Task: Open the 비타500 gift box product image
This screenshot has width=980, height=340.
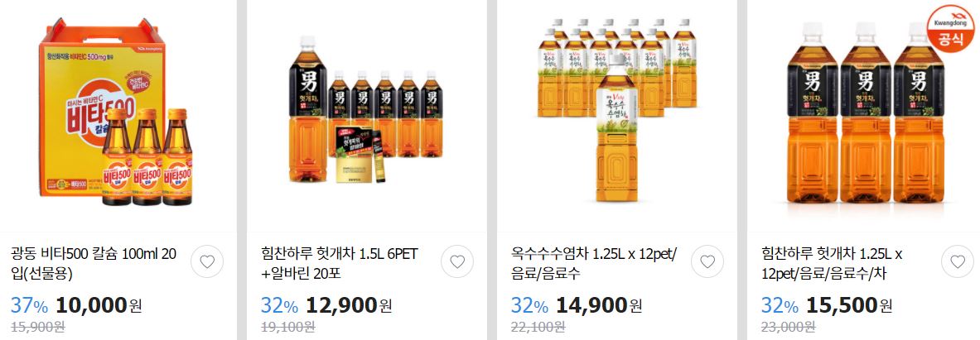Action: 118,113
